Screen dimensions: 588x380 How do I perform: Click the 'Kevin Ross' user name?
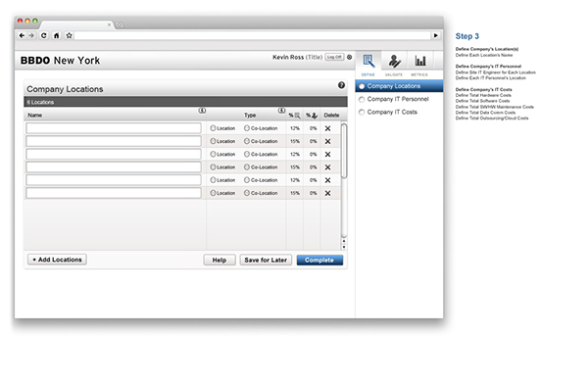click(x=288, y=57)
